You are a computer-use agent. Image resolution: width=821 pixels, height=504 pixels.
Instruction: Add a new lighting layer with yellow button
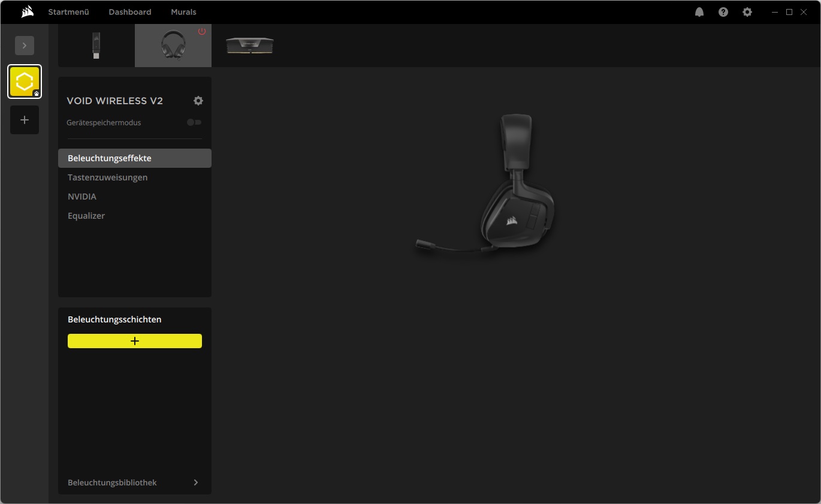[x=135, y=341]
